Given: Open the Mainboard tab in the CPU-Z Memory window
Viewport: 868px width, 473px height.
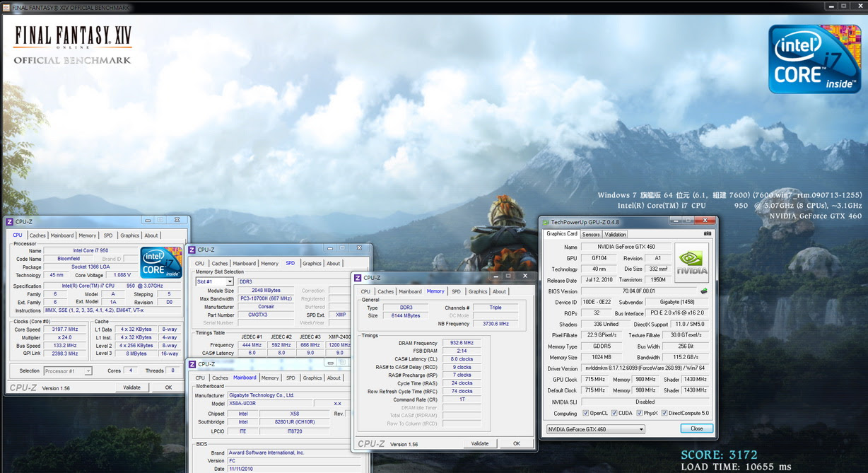Looking at the screenshot, I should pyautogui.click(x=410, y=291).
